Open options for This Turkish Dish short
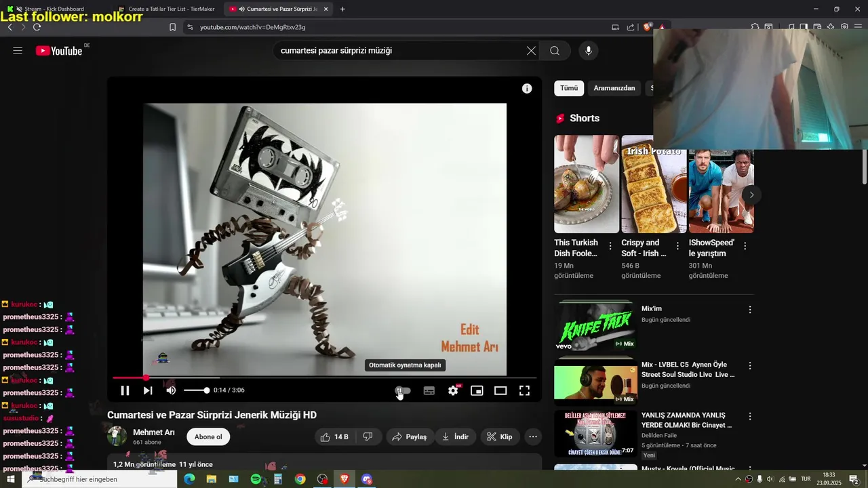Viewport: 868px width, 488px height. click(610, 246)
